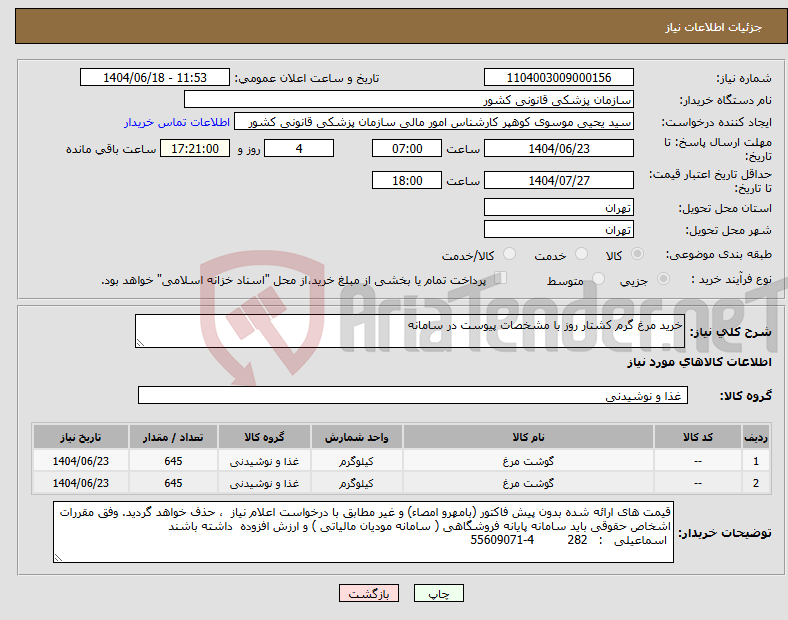Click the response deadline date 1404/06/23 field

(558, 149)
